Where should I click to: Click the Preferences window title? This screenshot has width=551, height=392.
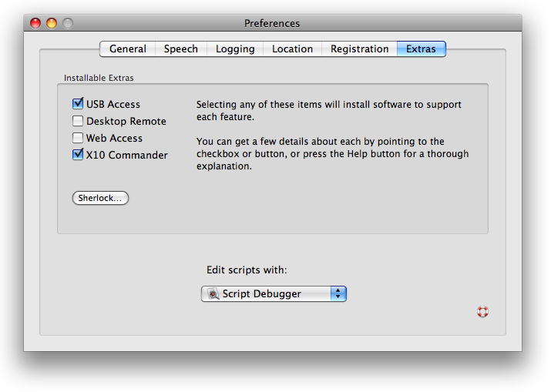pyautogui.click(x=272, y=23)
